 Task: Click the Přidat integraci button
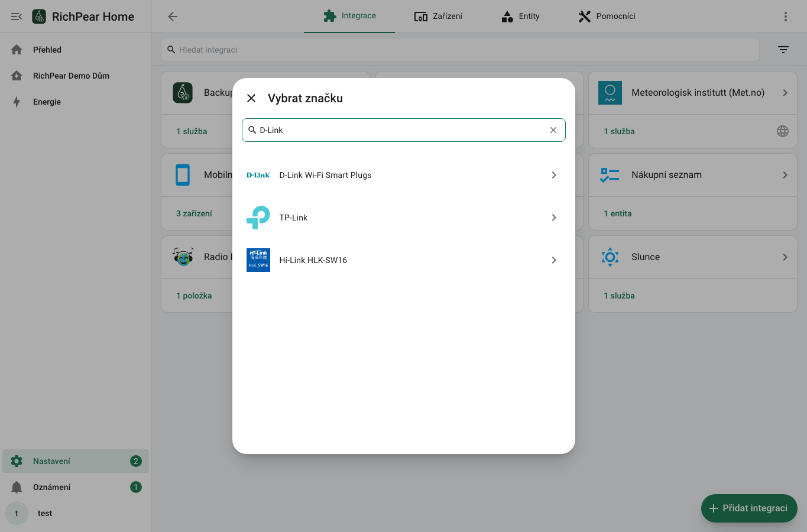749,508
